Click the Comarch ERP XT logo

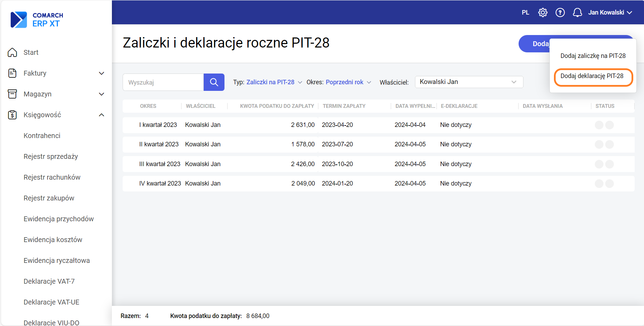(x=37, y=20)
